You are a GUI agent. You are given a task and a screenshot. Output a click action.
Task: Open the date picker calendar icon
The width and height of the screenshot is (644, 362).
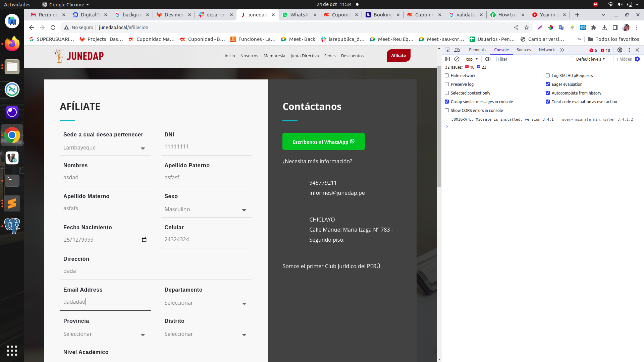144,240
